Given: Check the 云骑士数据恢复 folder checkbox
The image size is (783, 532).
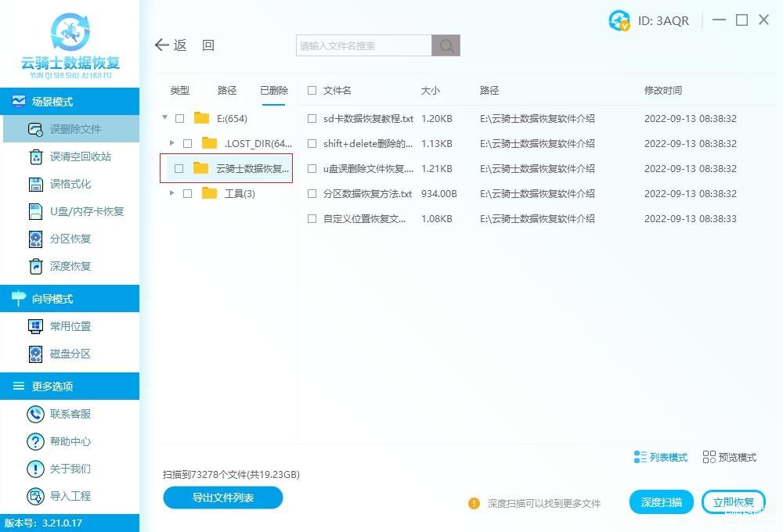Looking at the screenshot, I should pos(179,168).
